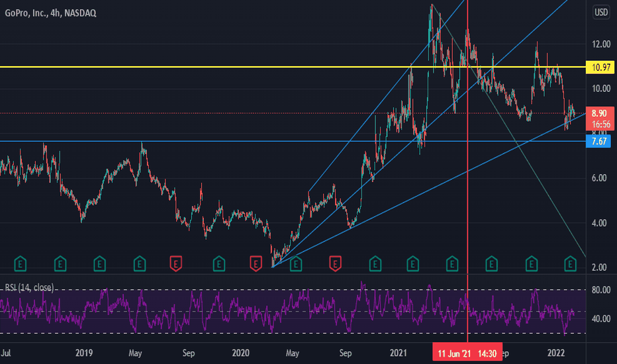Click the 2021 label on time axis
Screen dimensions: 617x364
tap(399, 353)
